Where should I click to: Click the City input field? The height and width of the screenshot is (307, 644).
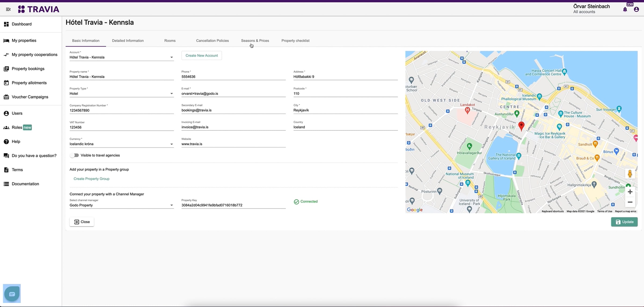(x=346, y=110)
